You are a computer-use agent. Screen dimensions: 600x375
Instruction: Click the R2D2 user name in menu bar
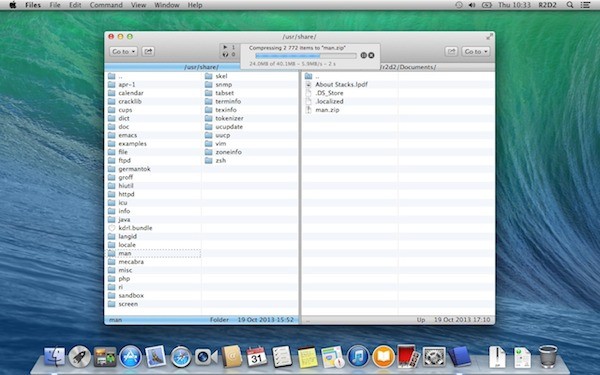[x=547, y=5]
